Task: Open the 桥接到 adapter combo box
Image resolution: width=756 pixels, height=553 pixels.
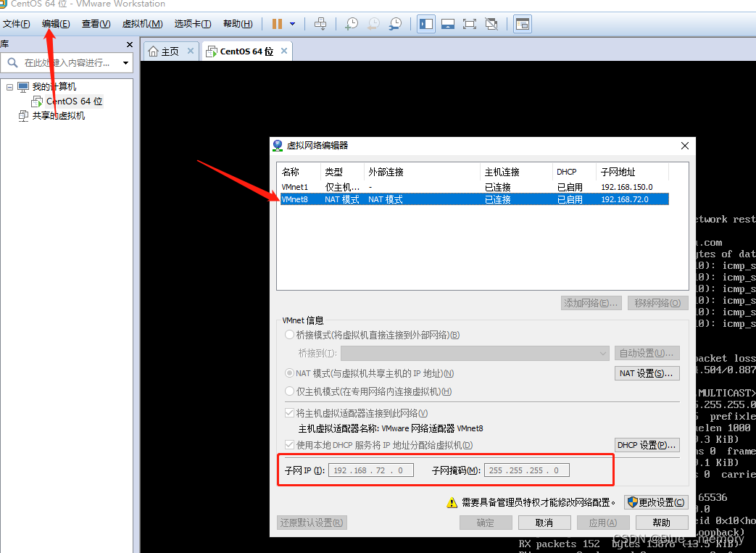Action: (475, 354)
